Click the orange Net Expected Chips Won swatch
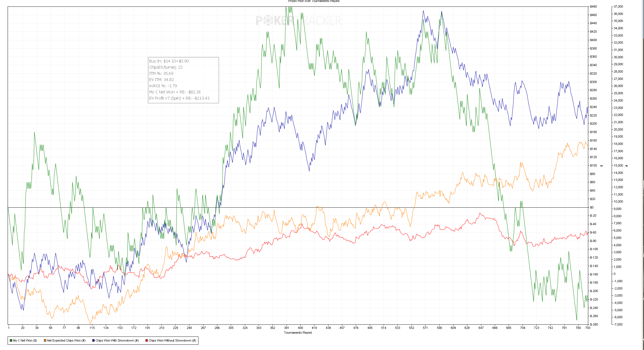Screen dimensions: 644x350 click(45, 340)
